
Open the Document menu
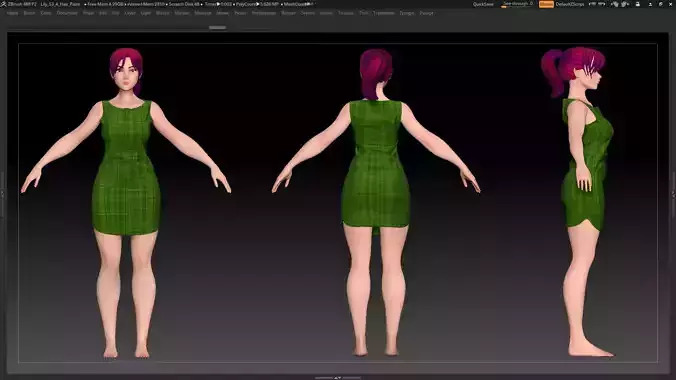[x=67, y=13]
